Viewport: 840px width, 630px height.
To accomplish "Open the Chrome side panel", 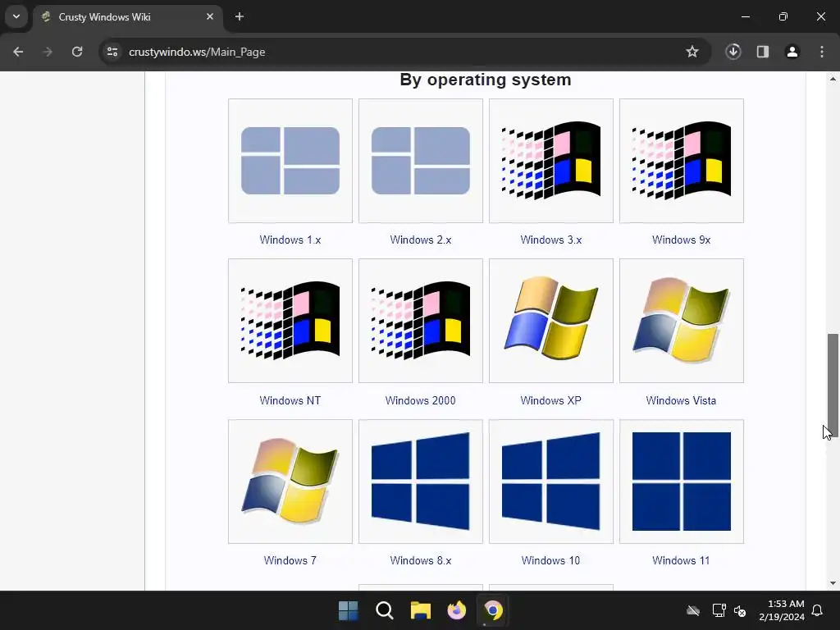I will click(x=763, y=52).
